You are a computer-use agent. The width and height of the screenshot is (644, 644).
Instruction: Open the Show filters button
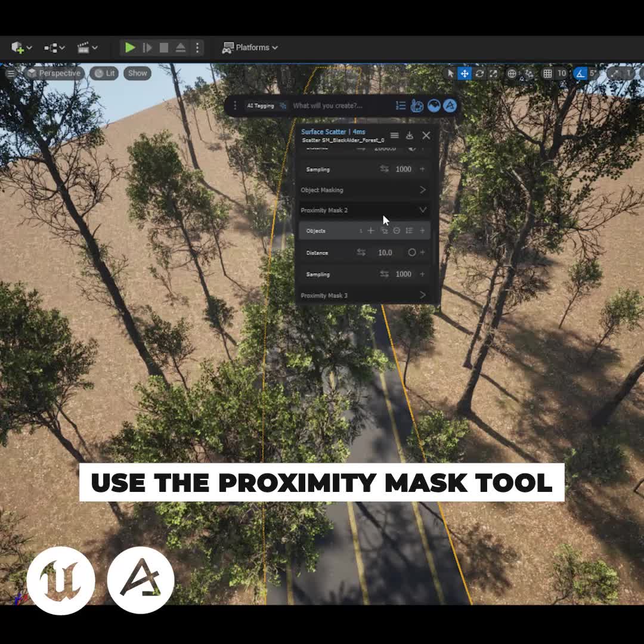pyautogui.click(x=137, y=73)
